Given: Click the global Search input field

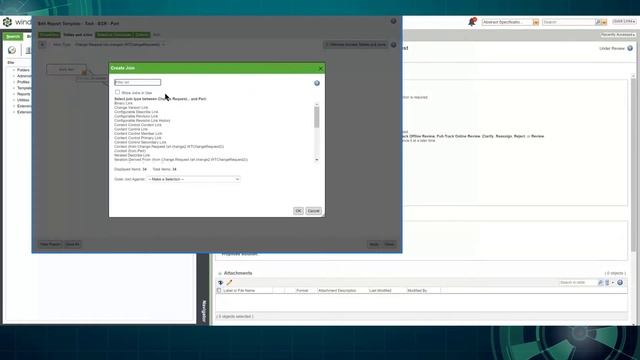Looking at the screenshot, I should (x=568, y=22).
